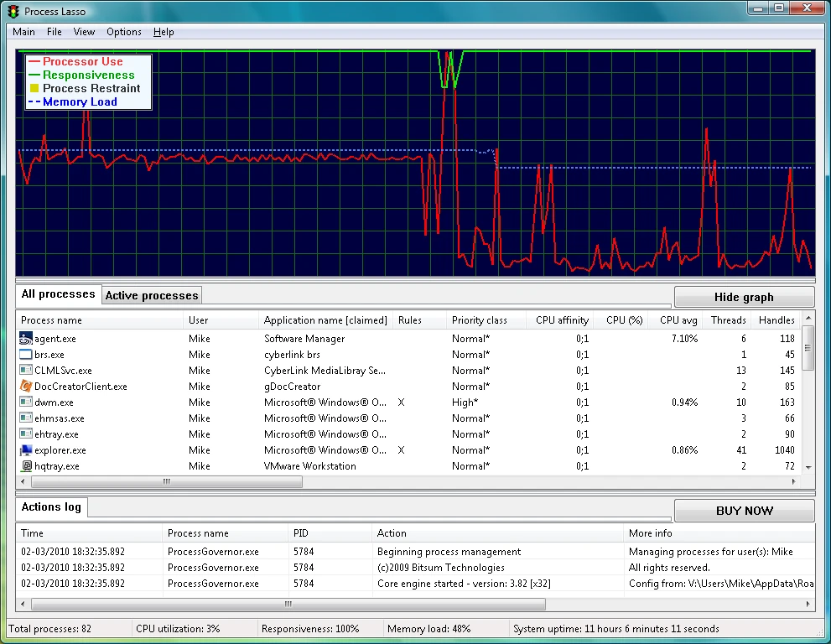Select the Actions log tab

coord(52,506)
